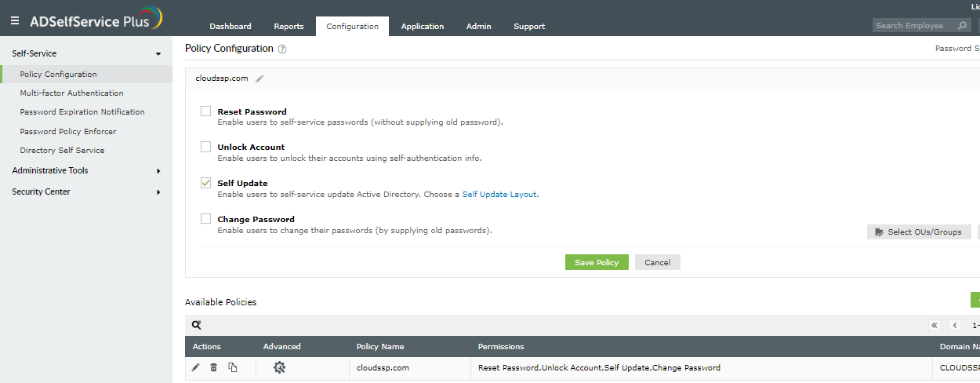The image size is (980, 383).
Task: Open the hamburger menu icon
Action: [15, 21]
